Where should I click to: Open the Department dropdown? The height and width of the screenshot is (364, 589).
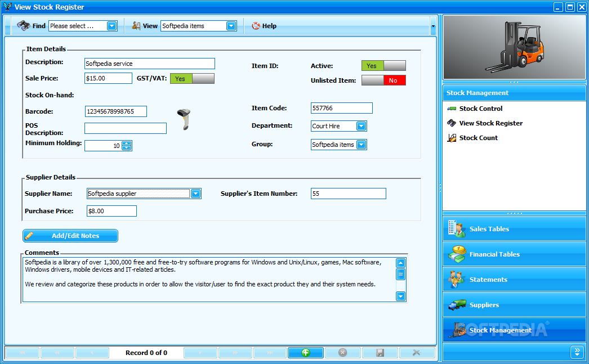tap(361, 126)
